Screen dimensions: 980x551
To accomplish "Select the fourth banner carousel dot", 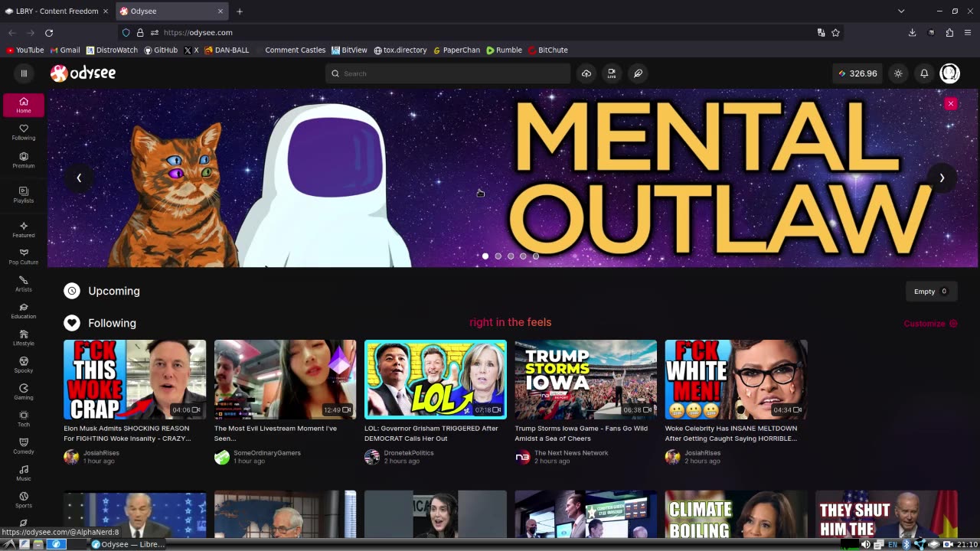I will [x=524, y=256].
